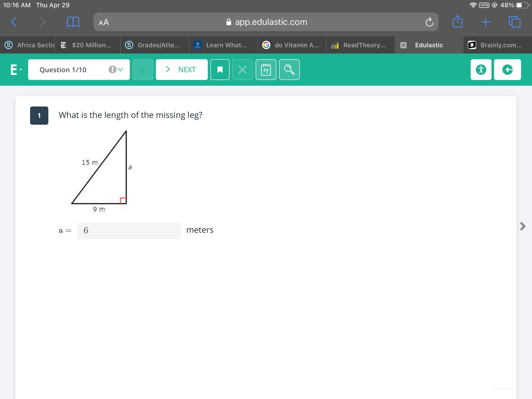
Task: Click the magnifier zoom tool
Action: [289, 70]
